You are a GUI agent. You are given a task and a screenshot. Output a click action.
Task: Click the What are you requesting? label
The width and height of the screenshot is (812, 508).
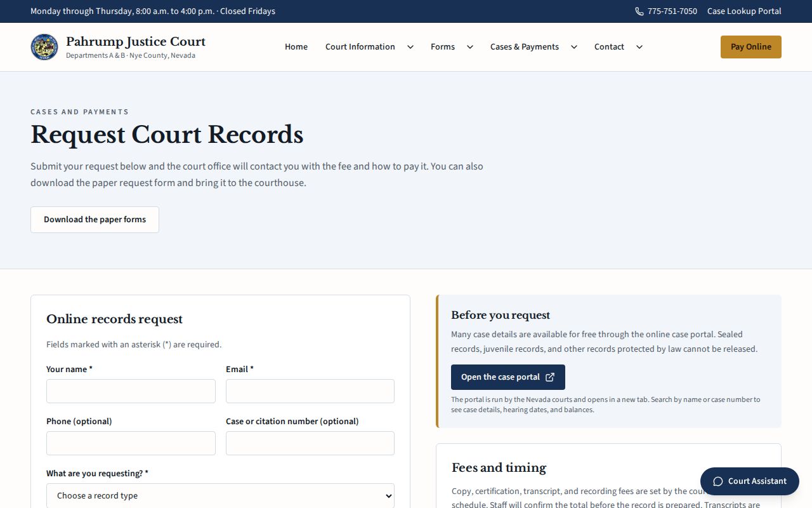tap(97, 474)
